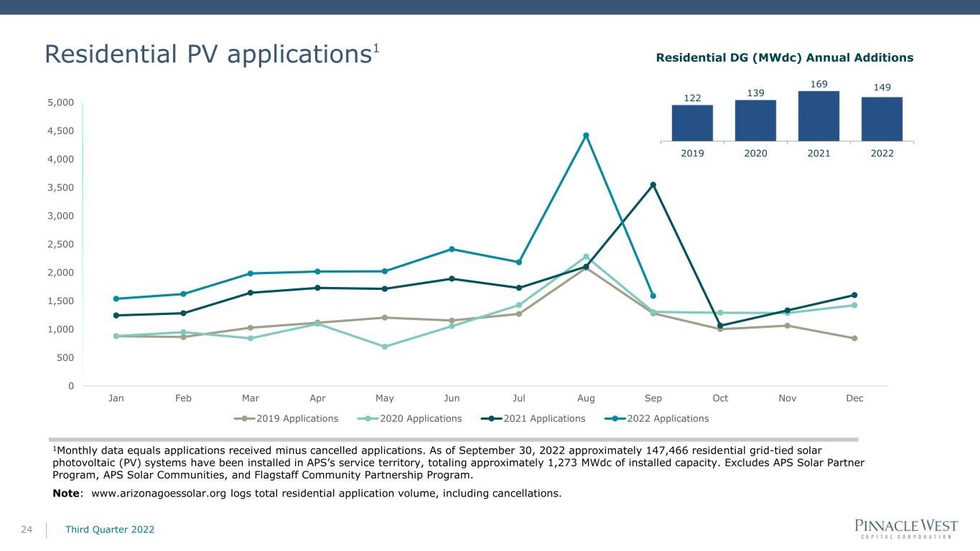Click the Aug label on the x-axis

pos(586,398)
